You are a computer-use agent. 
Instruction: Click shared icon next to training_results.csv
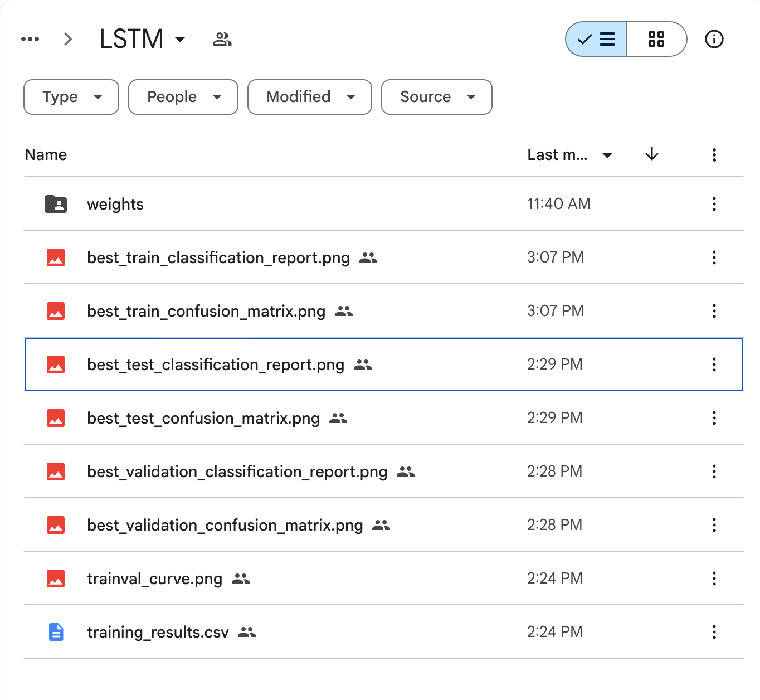247,632
